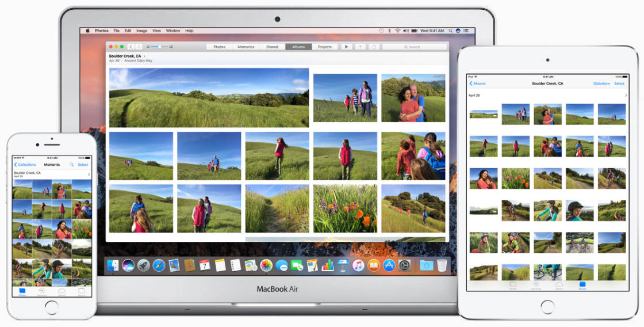Click the thumbnail zoom slider in Mac Photos
The height and width of the screenshot is (327, 644).
160,47
